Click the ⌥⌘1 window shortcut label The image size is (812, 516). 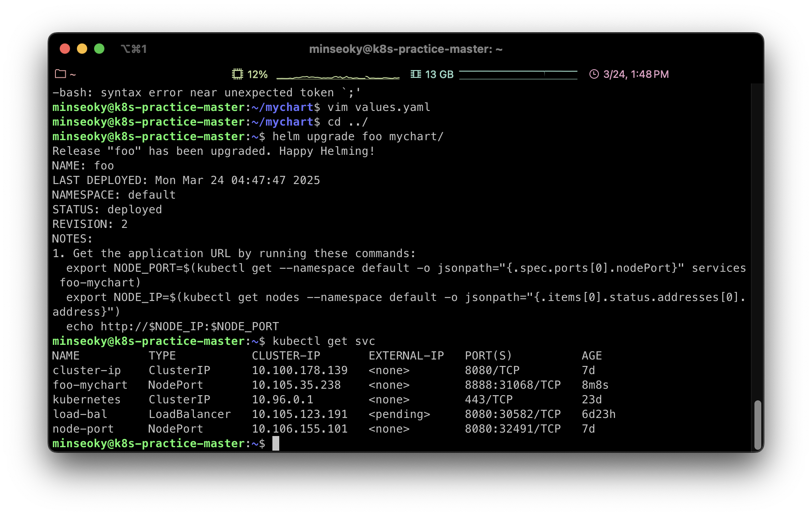134,49
